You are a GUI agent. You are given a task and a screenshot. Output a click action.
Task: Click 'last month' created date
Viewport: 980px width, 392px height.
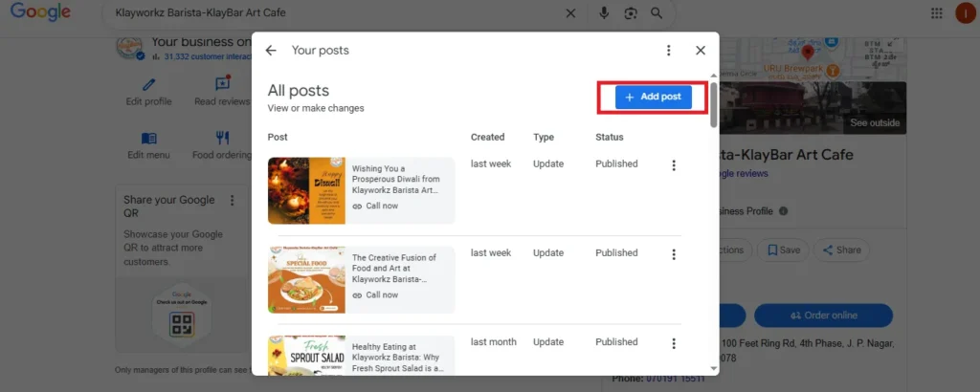[x=494, y=342]
